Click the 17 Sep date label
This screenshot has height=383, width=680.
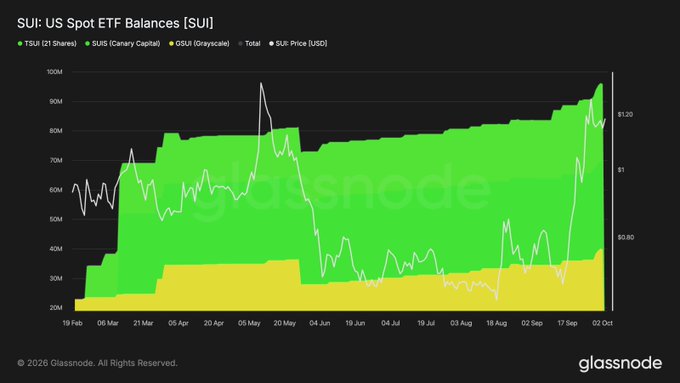click(x=567, y=323)
